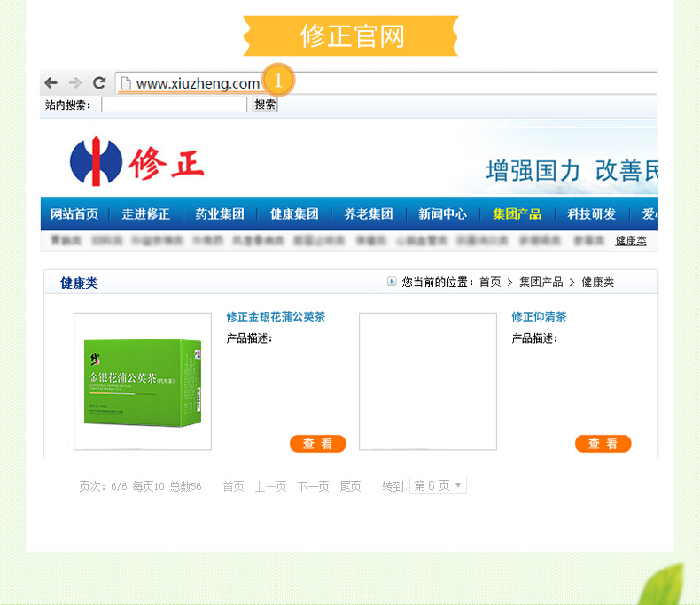700x605 pixels.
Task: Click the 修正金银花蒲公英茶 product title
Action: click(276, 317)
